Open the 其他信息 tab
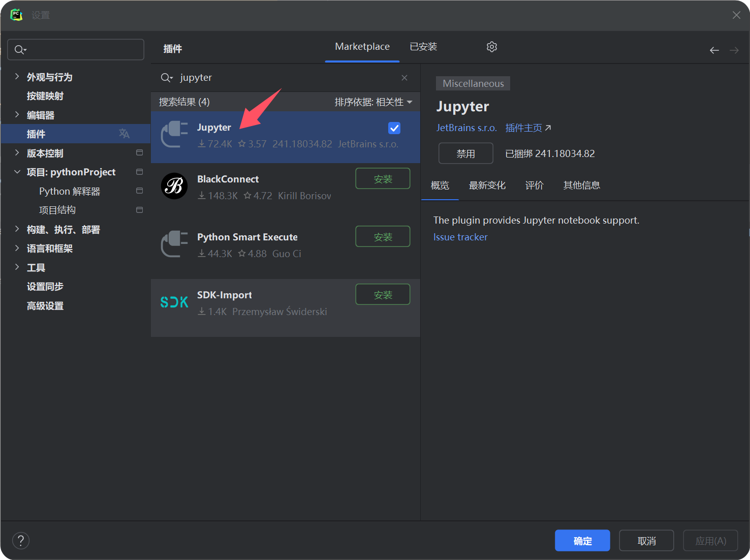The image size is (750, 560). click(582, 185)
